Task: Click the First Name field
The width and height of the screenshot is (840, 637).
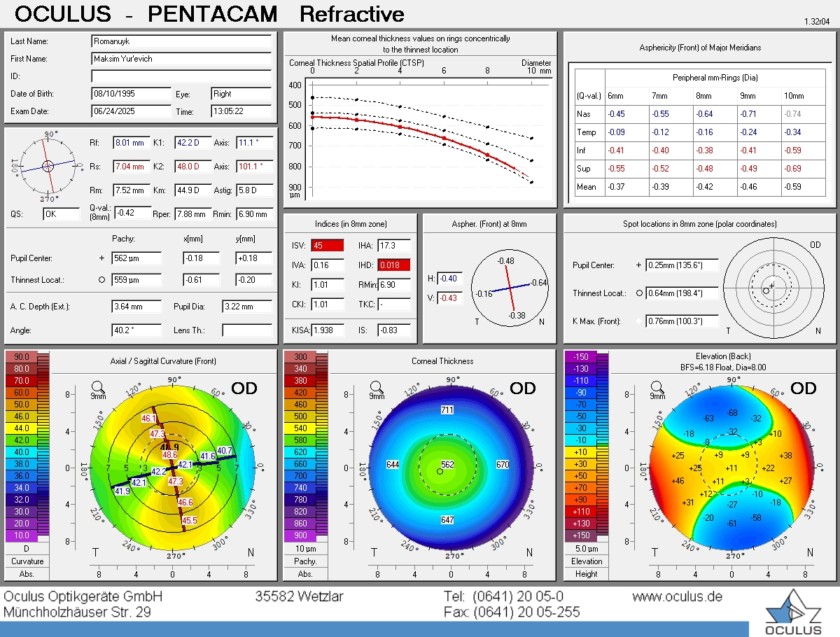Action: pos(181,59)
